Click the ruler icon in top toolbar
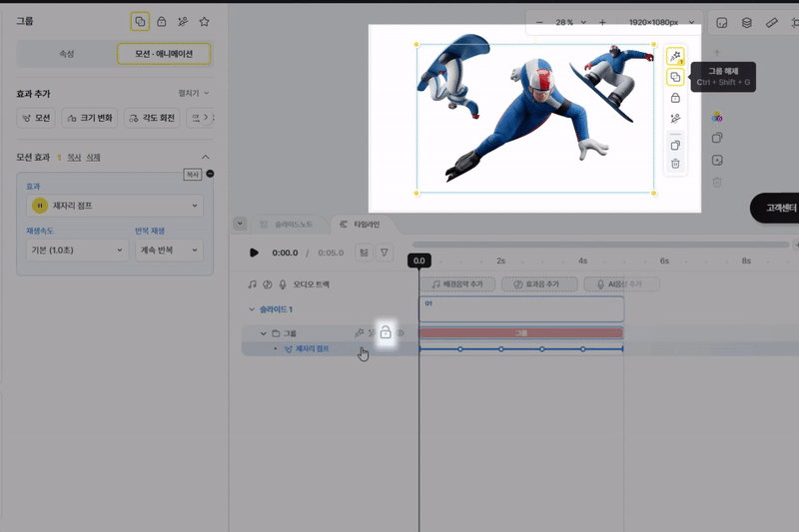Image resolution: width=799 pixels, height=532 pixels. 771,22
